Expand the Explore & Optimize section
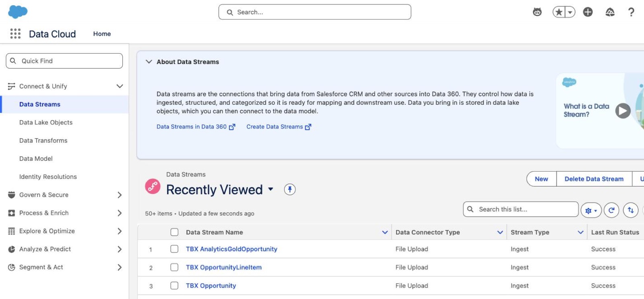Viewport: 644px width, 299px height. pos(120,231)
